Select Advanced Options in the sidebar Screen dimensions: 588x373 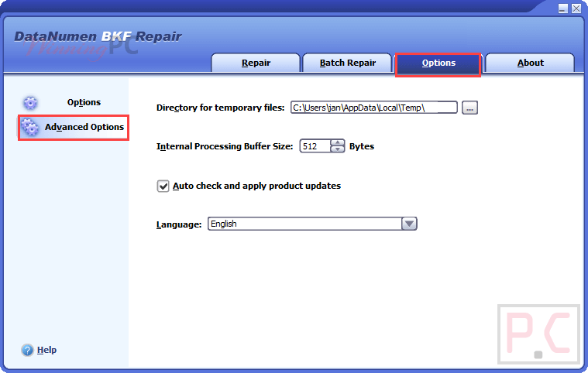point(74,128)
